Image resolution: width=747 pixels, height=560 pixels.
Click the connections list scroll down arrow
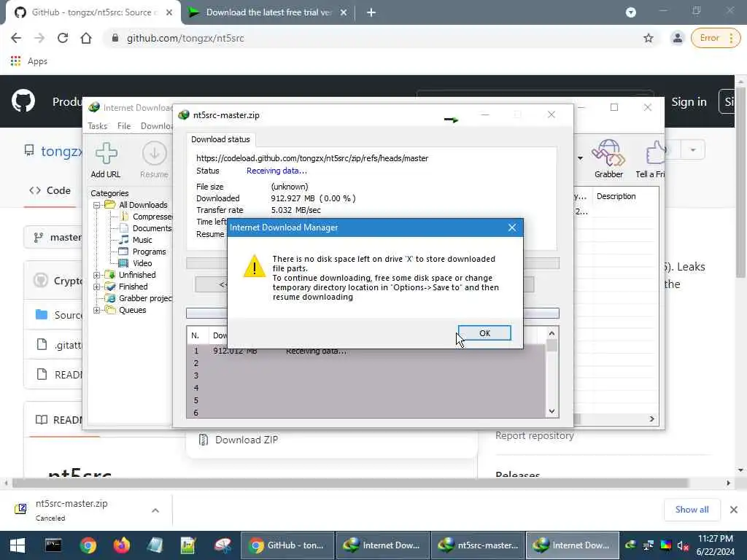(551, 411)
